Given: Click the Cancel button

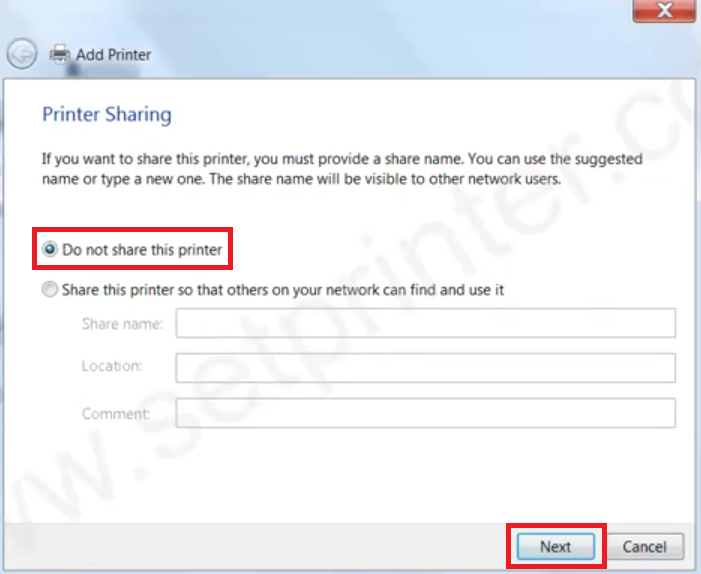Looking at the screenshot, I should point(645,546).
